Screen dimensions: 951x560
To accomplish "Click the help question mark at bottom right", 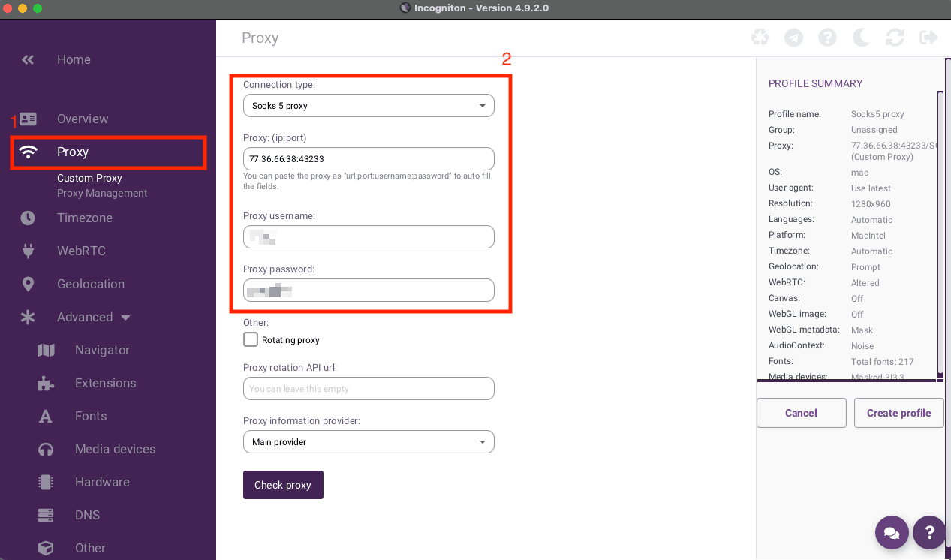I will [x=929, y=532].
